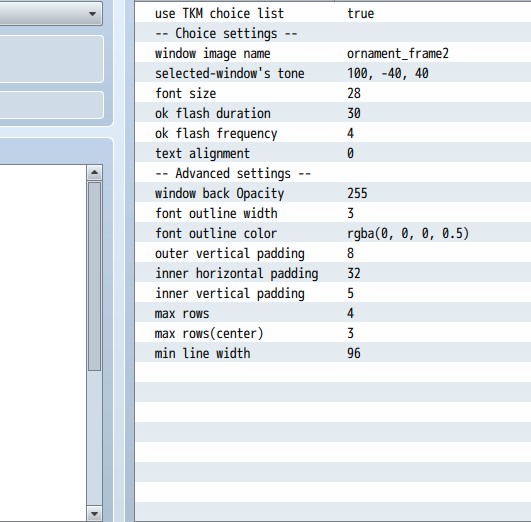
Task: Select the 'min line width' parameter
Action: [x=203, y=354]
